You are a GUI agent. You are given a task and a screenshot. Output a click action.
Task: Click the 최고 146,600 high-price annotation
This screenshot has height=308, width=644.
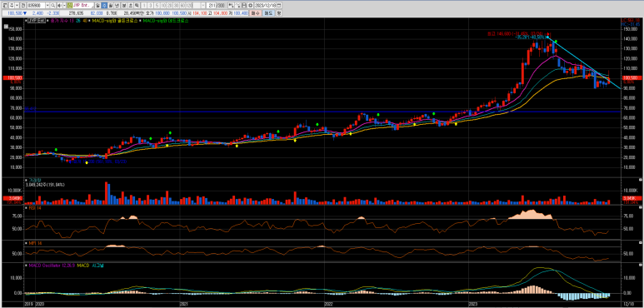[516, 33]
